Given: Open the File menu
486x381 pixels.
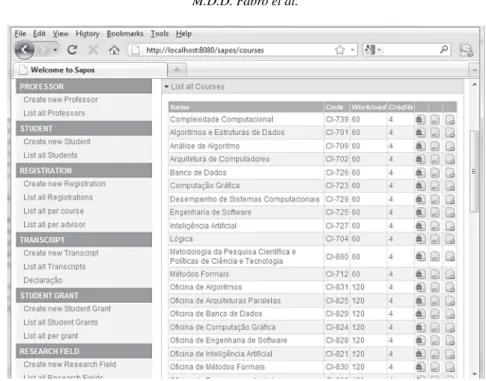Looking at the screenshot, I should tap(20, 34).
